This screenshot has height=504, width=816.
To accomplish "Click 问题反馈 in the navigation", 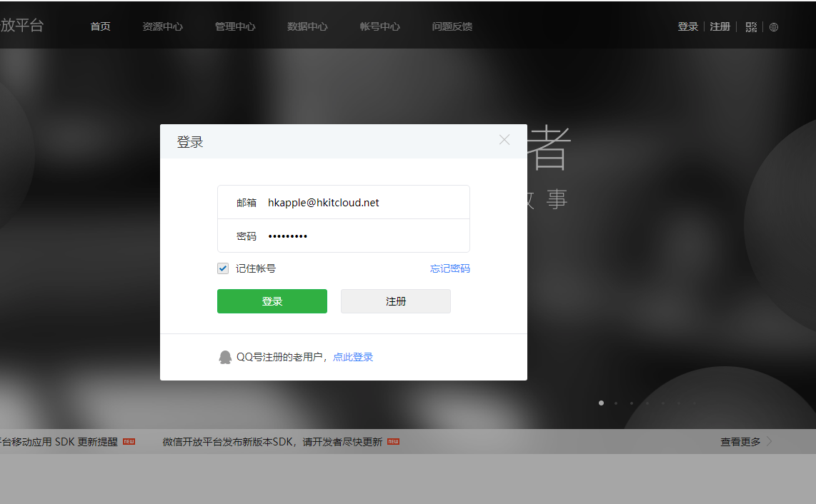I will point(452,26).
